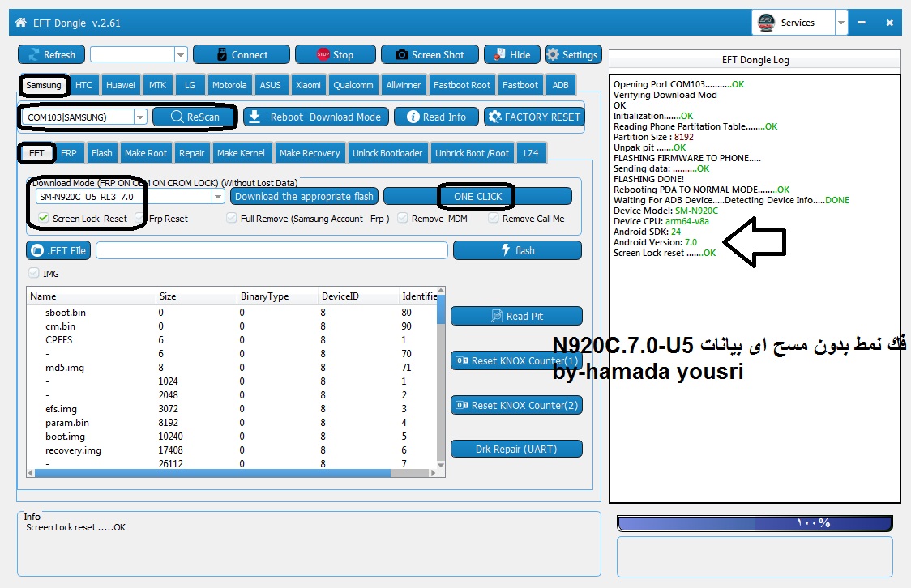Click Reset KNOX Counter(1) button
This screenshot has height=588, width=911.
coord(516,360)
